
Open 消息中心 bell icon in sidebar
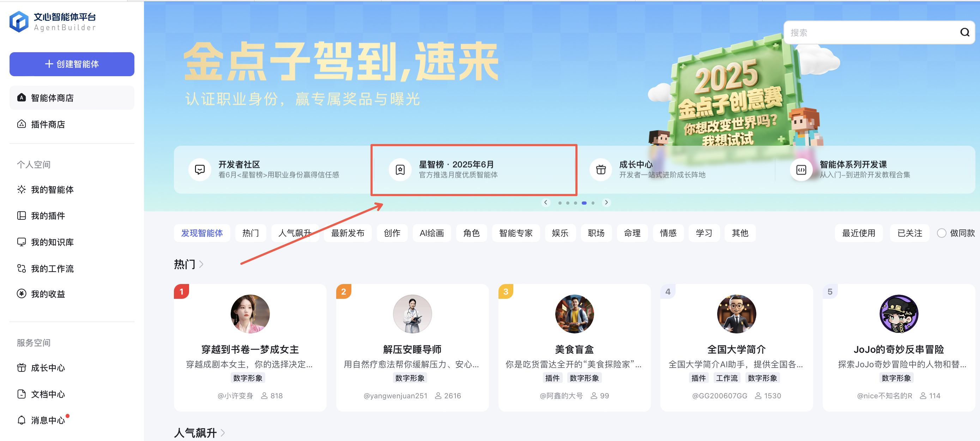pyautogui.click(x=22, y=420)
